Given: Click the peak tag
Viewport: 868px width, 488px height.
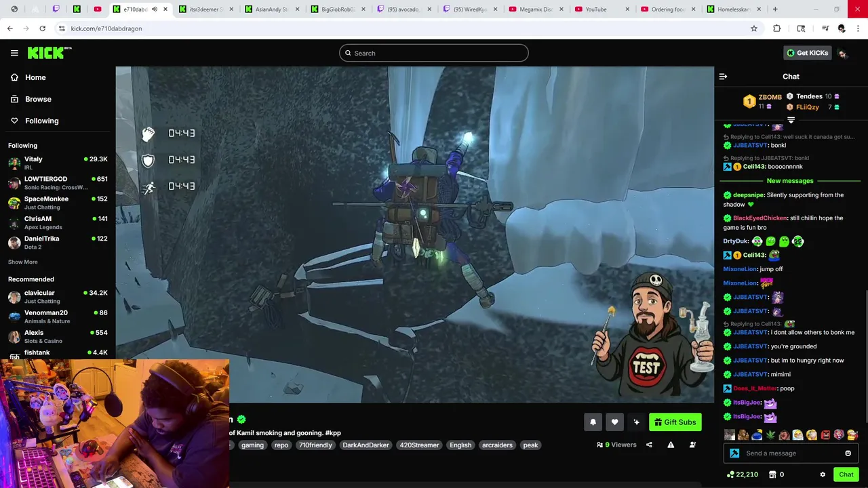Looking at the screenshot, I should click(530, 445).
